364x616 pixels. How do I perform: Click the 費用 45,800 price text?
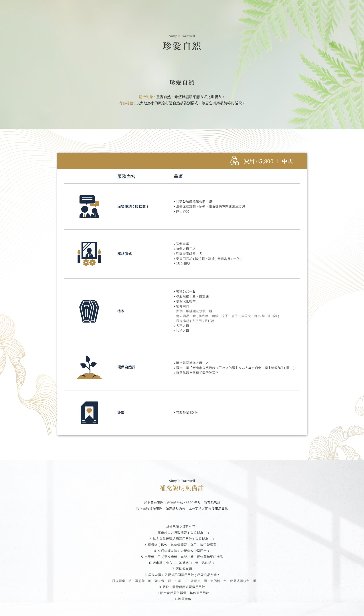258,161
